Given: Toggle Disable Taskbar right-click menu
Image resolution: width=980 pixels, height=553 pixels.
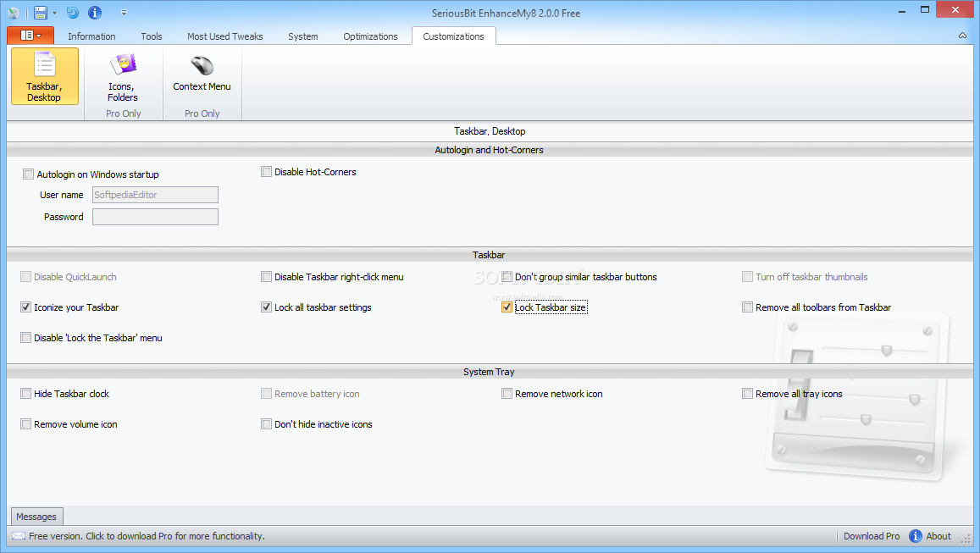Looking at the screenshot, I should click(266, 277).
